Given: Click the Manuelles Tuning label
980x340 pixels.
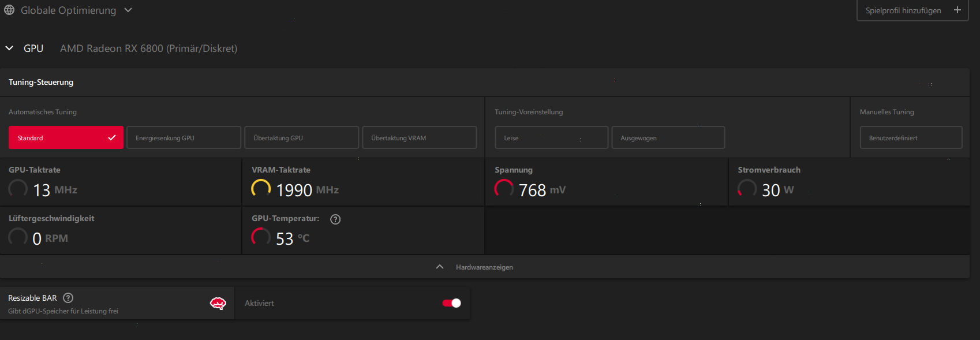Looking at the screenshot, I should click(887, 112).
